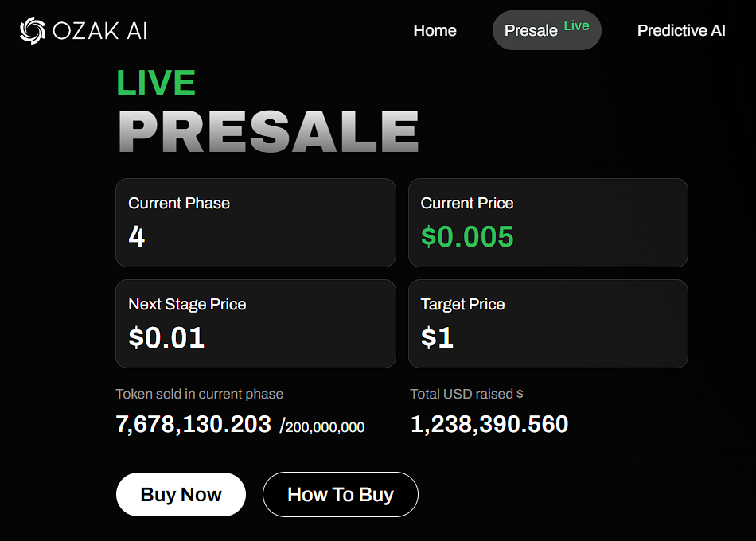
Task: Click the Ozak AI swirl logo icon
Action: (x=33, y=31)
